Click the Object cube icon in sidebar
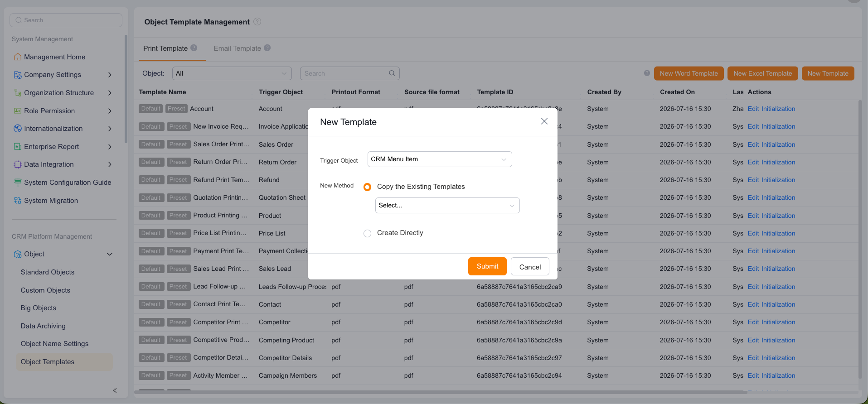 (x=18, y=254)
